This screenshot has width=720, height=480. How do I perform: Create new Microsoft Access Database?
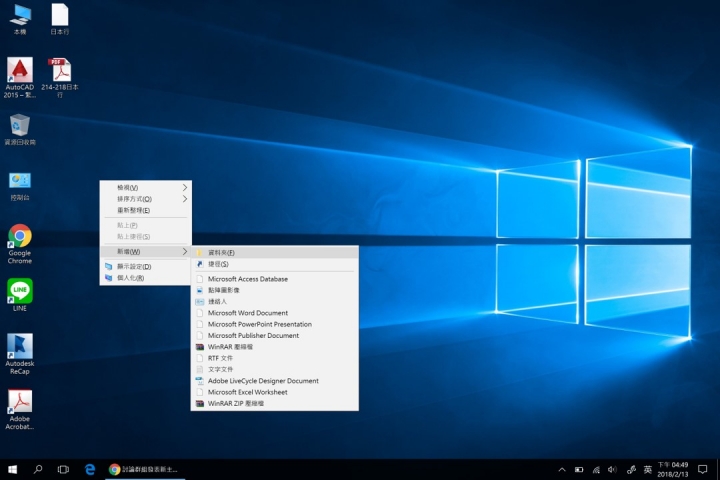click(x=275, y=279)
